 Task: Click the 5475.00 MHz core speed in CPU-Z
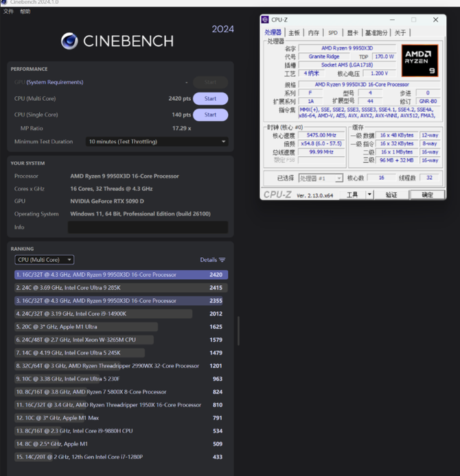[321, 135]
